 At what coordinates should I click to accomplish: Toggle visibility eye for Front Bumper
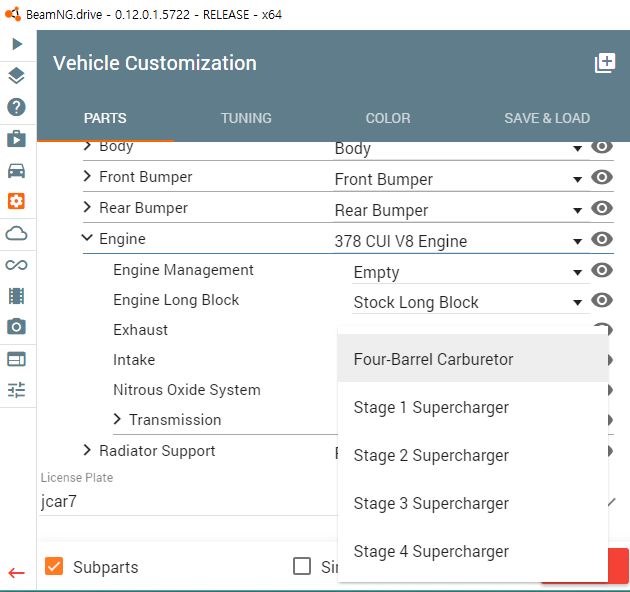(602, 177)
